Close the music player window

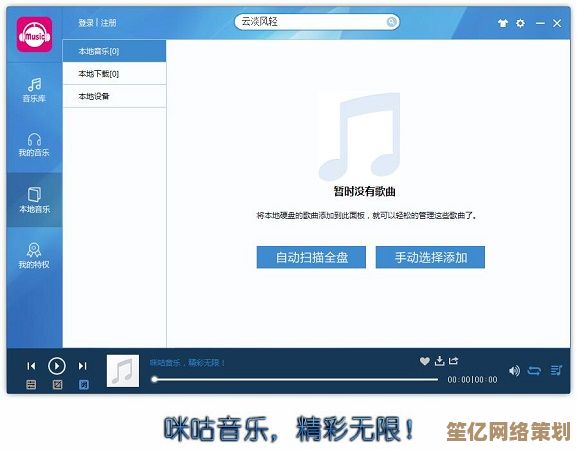click(557, 23)
